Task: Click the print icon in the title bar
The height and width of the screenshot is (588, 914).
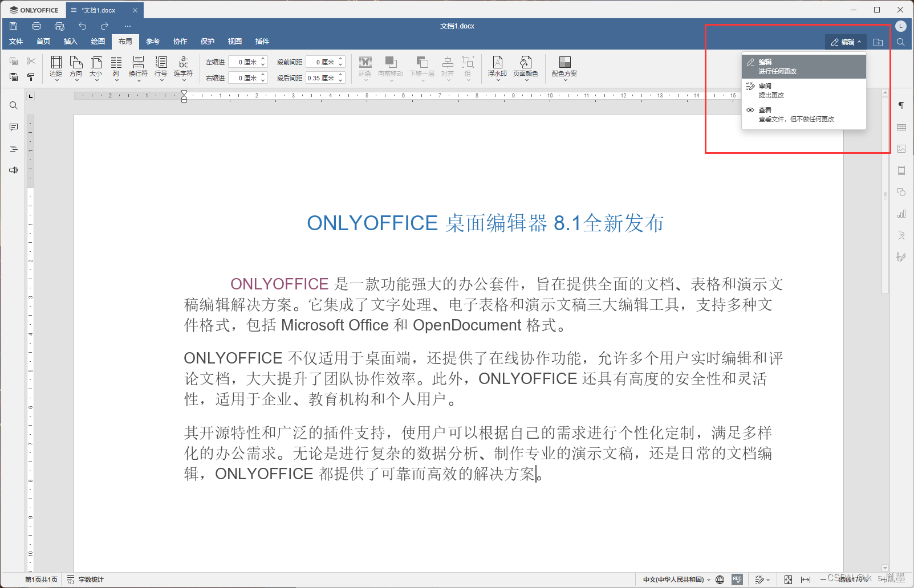Action: point(36,26)
